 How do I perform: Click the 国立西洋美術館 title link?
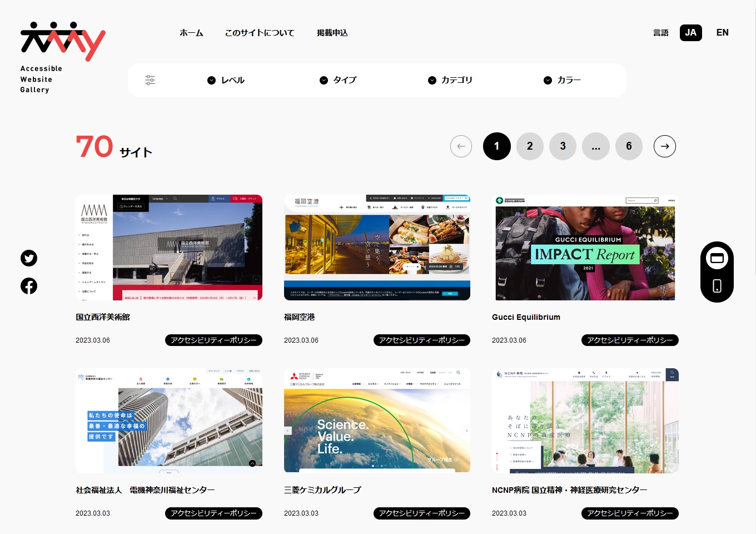(103, 317)
